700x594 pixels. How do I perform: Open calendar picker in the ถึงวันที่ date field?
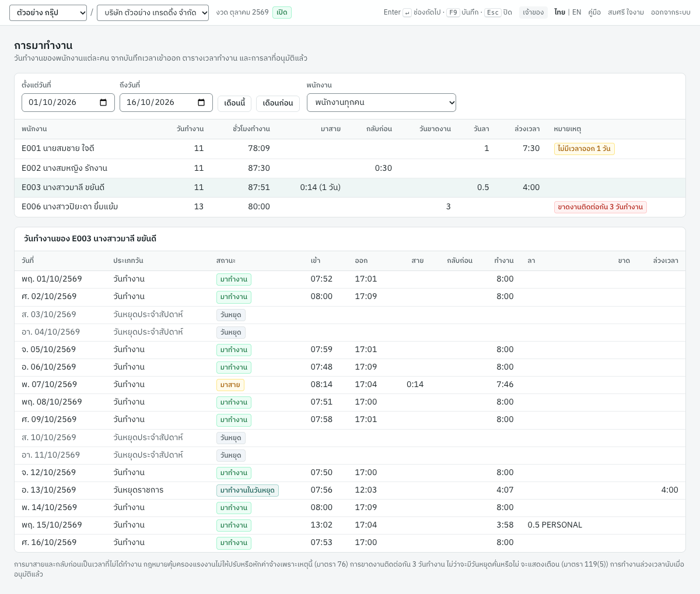pos(201,103)
